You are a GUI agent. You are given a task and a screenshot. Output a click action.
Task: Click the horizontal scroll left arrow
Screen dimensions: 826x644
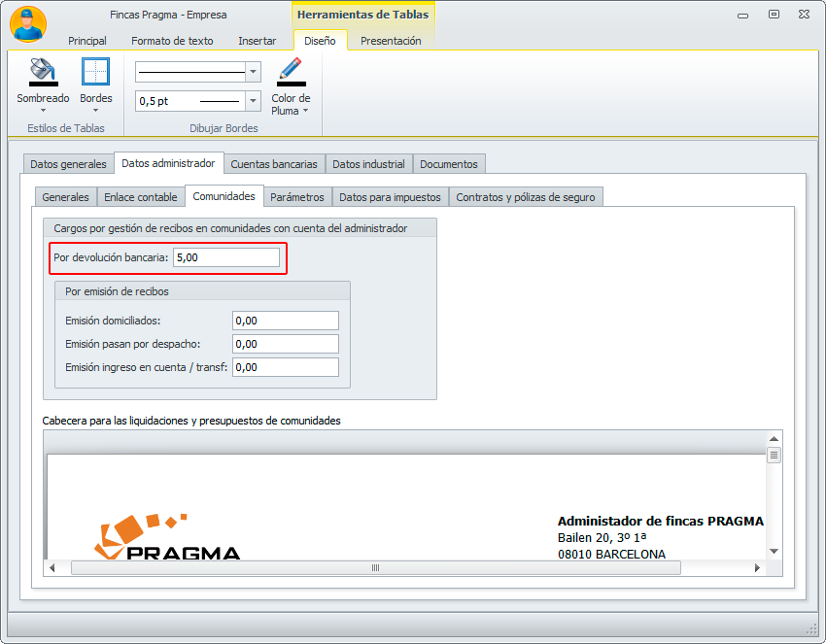[52, 567]
